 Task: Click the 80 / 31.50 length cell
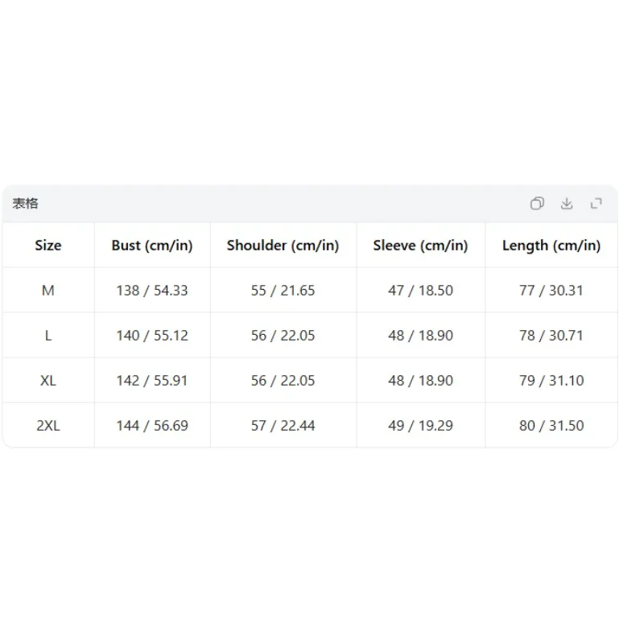coord(551,426)
